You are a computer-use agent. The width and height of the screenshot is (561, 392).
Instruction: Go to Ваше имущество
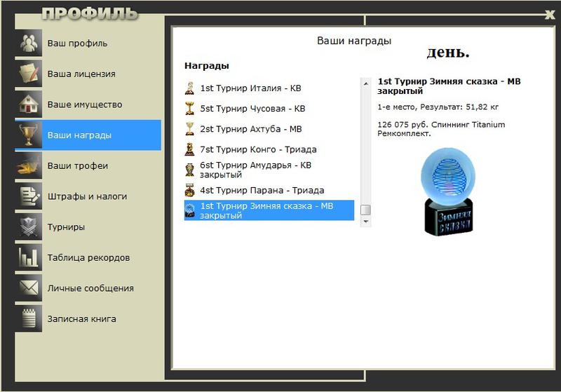pyautogui.click(x=88, y=104)
